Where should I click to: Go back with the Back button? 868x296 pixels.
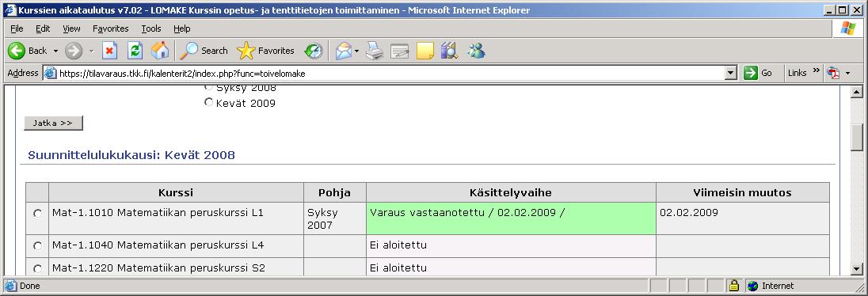pyautogui.click(x=27, y=51)
